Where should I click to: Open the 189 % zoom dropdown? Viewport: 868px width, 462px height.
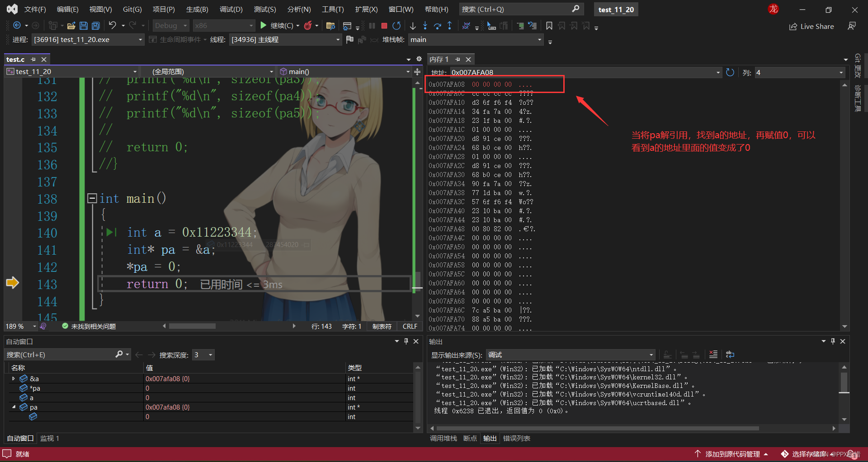(21, 326)
